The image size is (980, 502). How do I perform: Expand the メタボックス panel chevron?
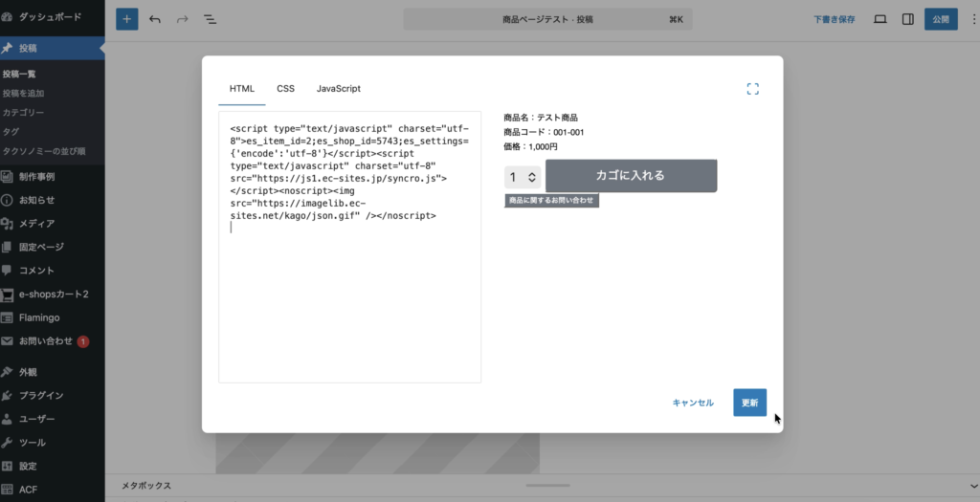[973, 486]
